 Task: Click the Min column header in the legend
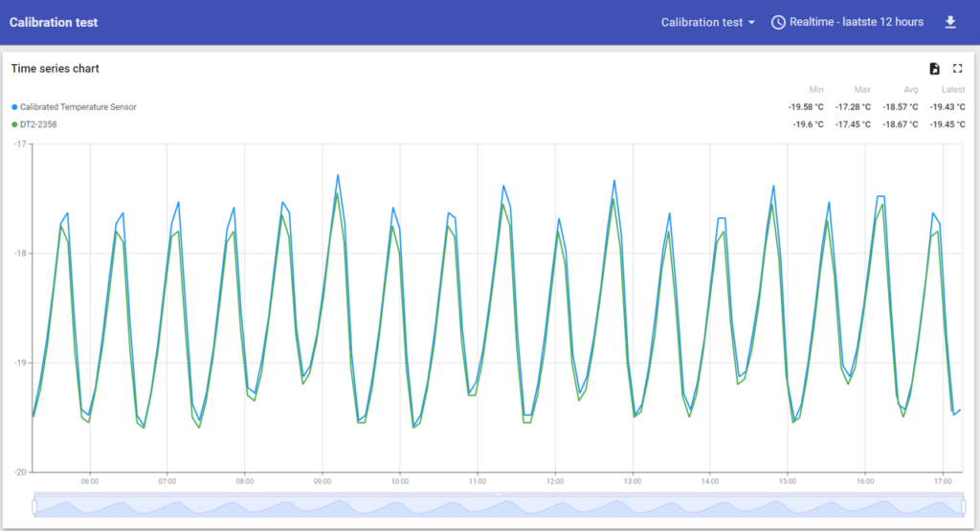click(x=815, y=90)
